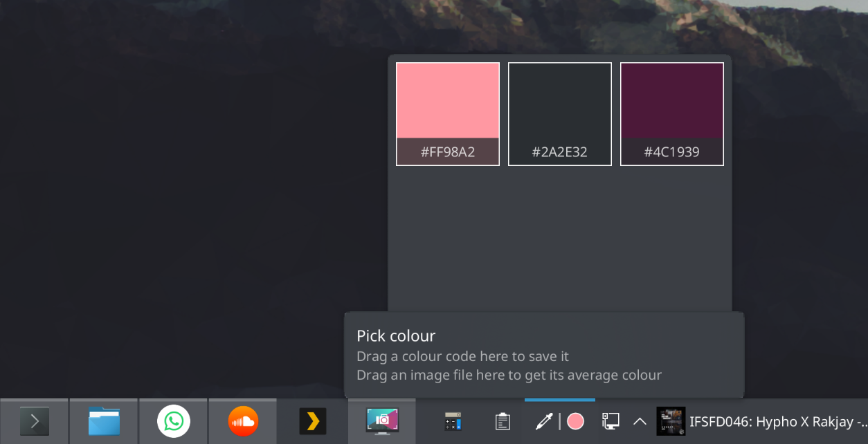The image size is (868, 444).
Task: Click the #FF98A2 hex code label
Action: [x=448, y=152]
